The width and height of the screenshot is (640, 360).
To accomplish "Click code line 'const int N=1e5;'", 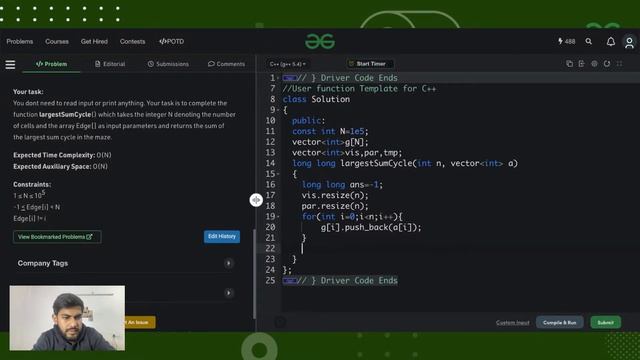I will [330, 131].
